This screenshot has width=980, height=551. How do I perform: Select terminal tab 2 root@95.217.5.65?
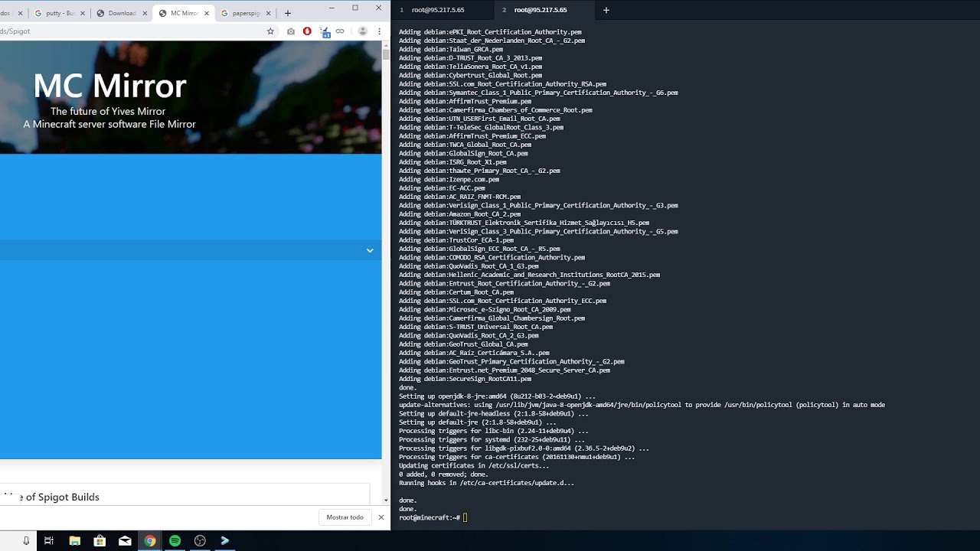[544, 10]
